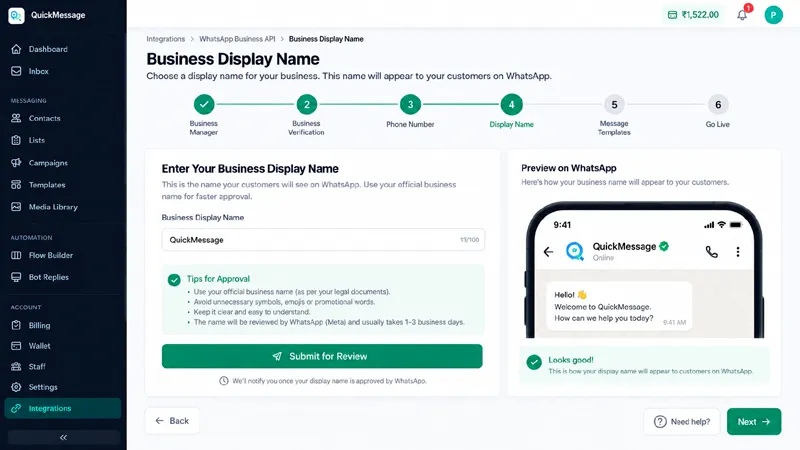Open notifications bell icon
The width and height of the screenshot is (800, 450).
click(742, 15)
